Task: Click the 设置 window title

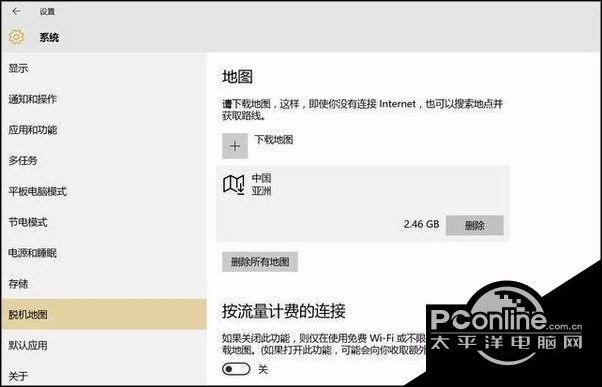Action: pyautogui.click(x=47, y=12)
